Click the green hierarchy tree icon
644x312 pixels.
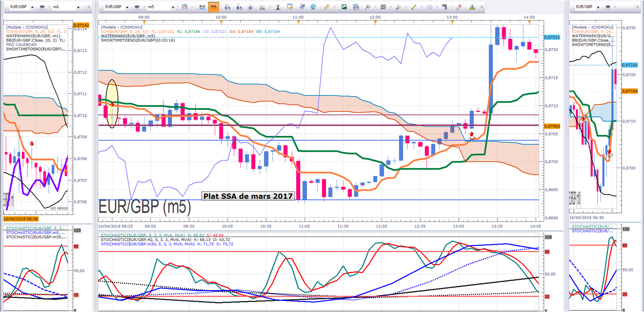pos(472,7)
